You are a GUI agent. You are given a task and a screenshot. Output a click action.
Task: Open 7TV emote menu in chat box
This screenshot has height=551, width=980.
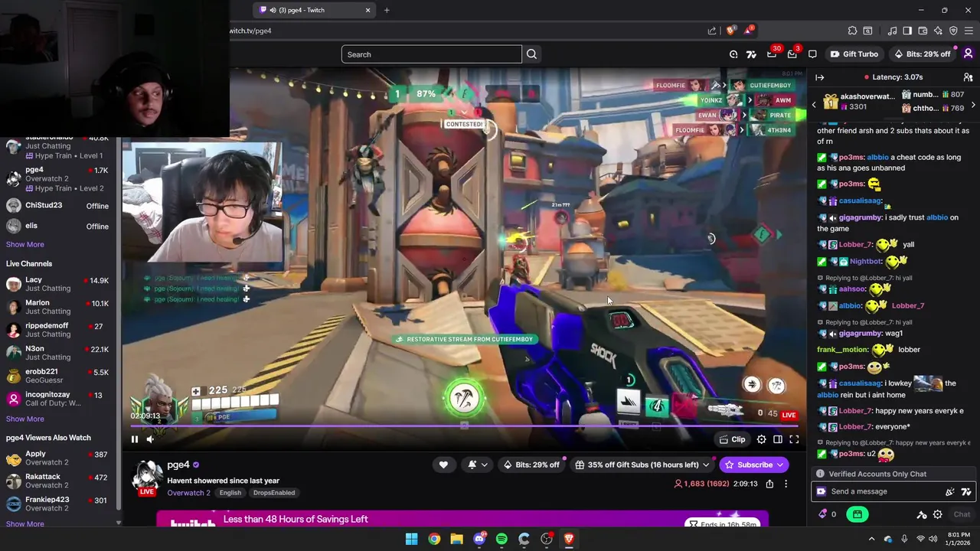click(x=966, y=492)
